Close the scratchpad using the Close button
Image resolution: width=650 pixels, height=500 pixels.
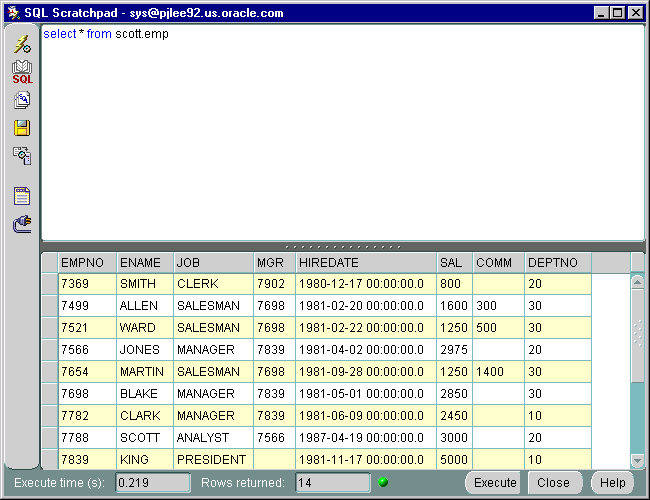[x=553, y=483]
